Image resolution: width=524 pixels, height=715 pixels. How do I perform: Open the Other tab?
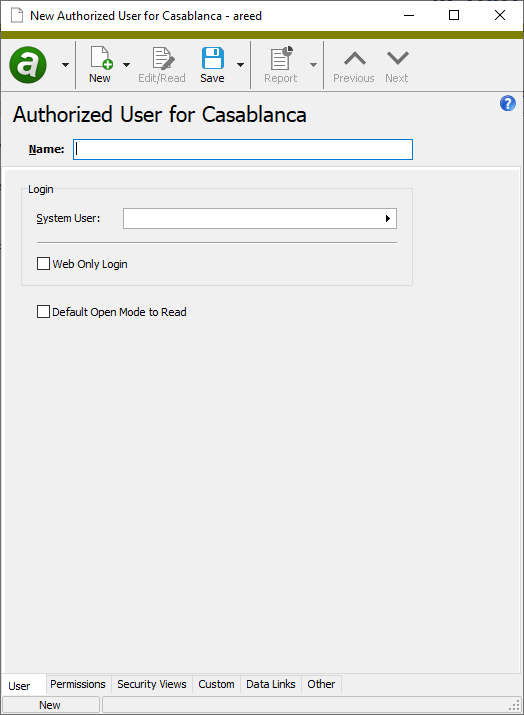[322, 684]
